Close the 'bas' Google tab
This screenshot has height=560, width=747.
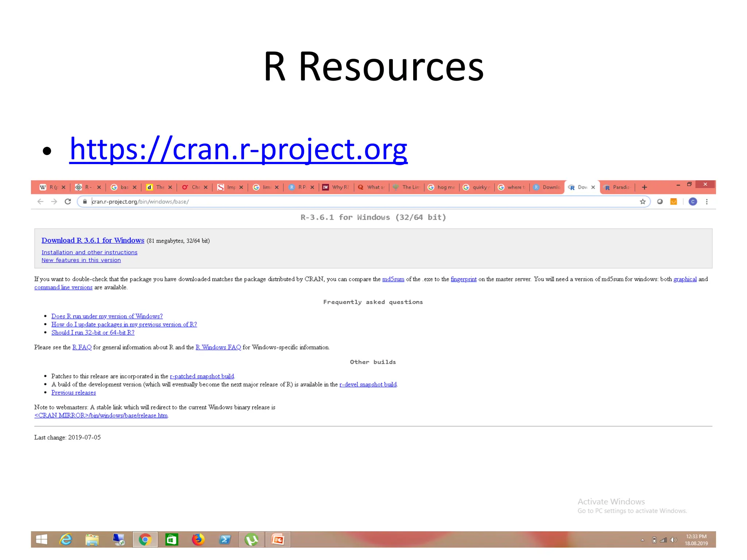pos(135,187)
